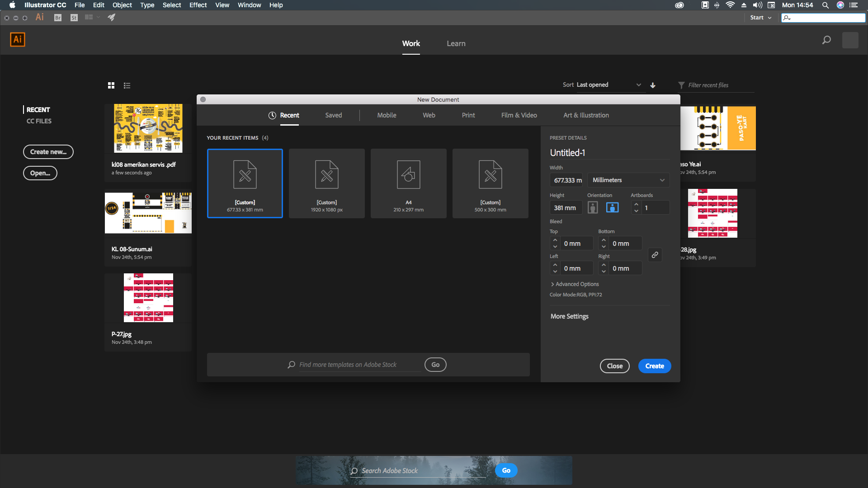Switch to the Art & Illustration tab
The width and height of the screenshot is (868, 488).
point(586,115)
